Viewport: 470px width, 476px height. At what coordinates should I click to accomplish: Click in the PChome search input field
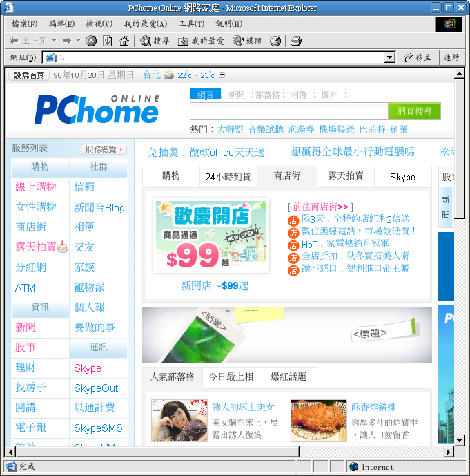[x=288, y=111]
